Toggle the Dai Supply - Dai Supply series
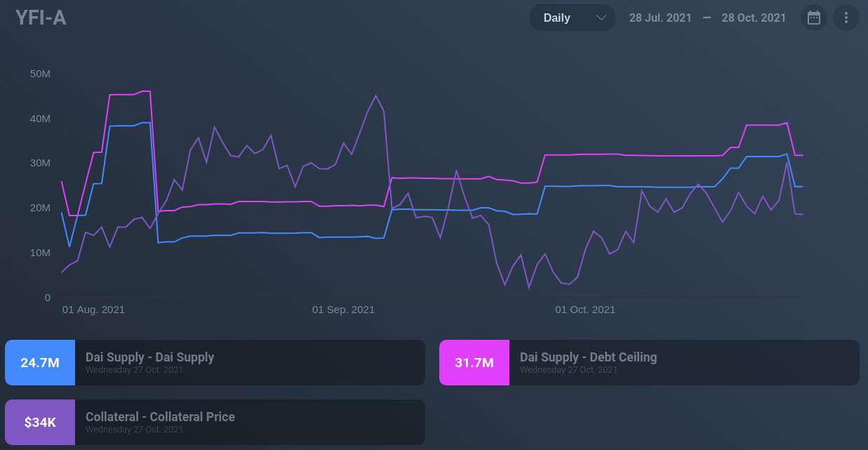The width and height of the screenshot is (868, 450). click(x=149, y=357)
